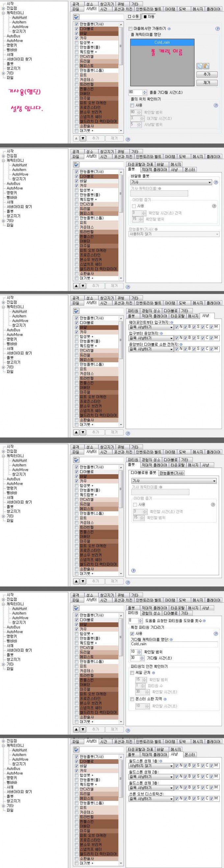224x868 pixels.
Task: Check the 몬스터 소환 지역 option
Action: 132,699
